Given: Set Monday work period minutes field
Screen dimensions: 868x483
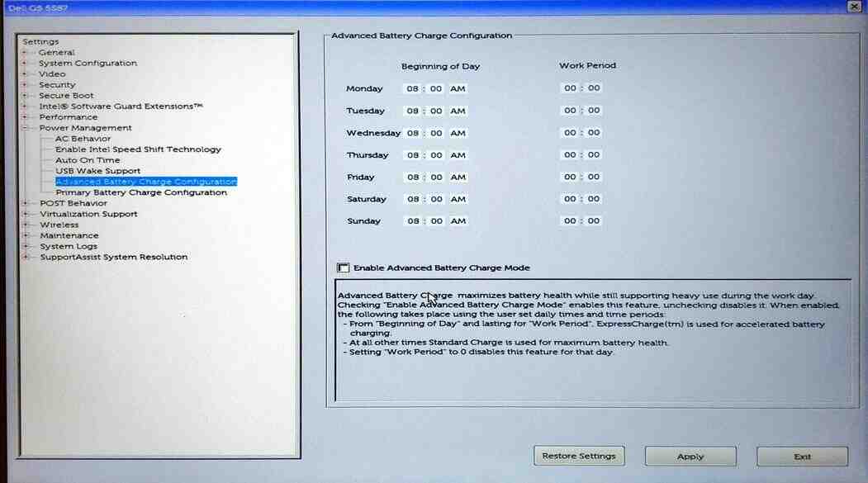Looking at the screenshot, I should 594,88.
